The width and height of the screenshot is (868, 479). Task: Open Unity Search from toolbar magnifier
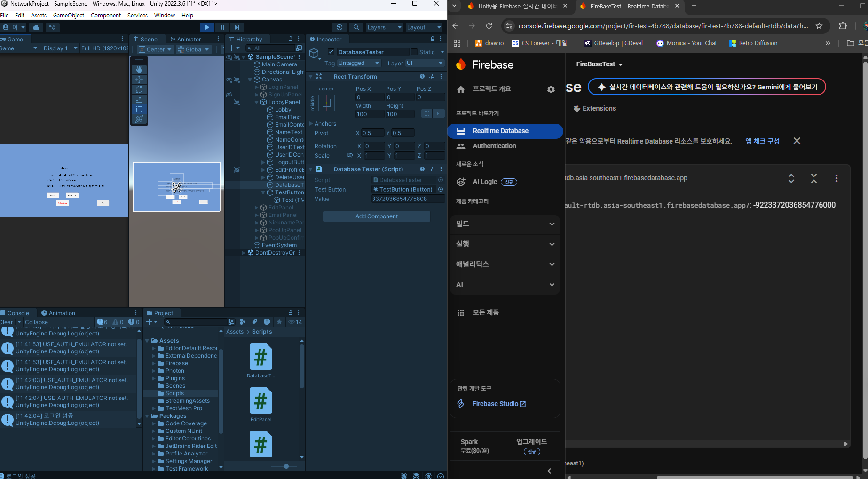356,27
